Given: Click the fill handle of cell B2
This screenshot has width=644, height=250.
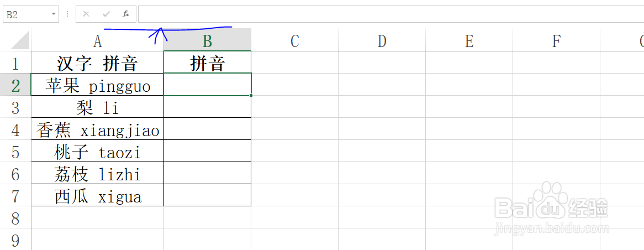Looking at the screenshot, I should pyautogui.click(x=251, y=95).
